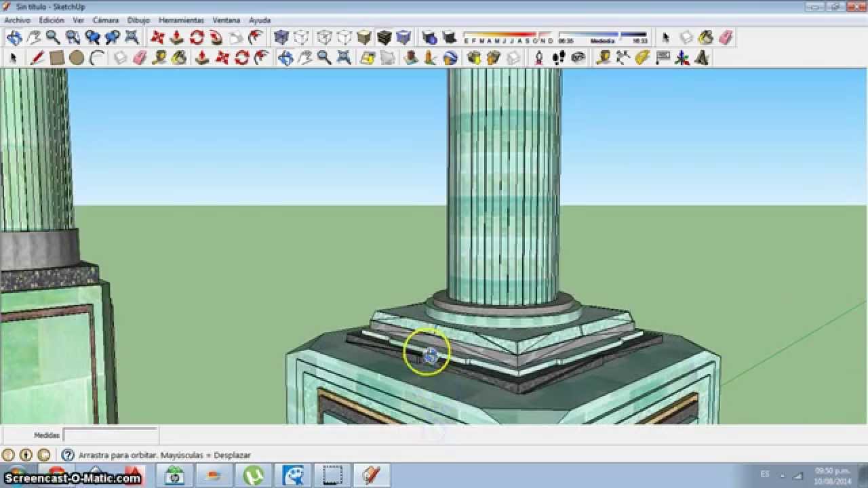This screenshot has height=488, width=868.
Task: Activate the Walk footprints tool
Action: point(558,58)
